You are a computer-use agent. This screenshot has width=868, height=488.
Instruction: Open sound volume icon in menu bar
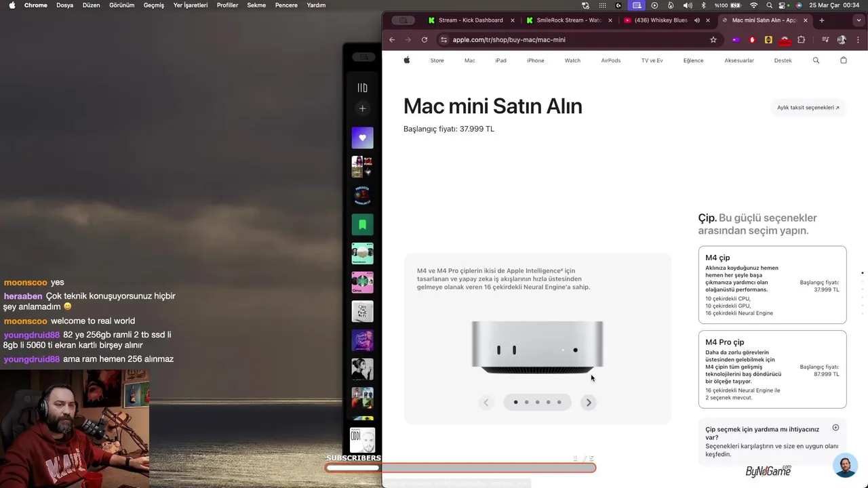(x=688, y=5)
